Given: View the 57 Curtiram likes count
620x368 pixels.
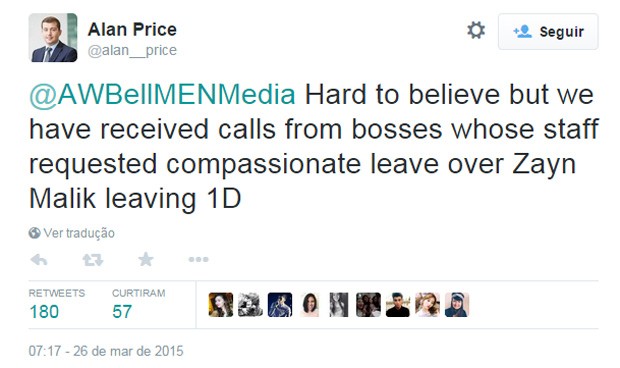Looking at the screenshot, I should coord(122,311).
